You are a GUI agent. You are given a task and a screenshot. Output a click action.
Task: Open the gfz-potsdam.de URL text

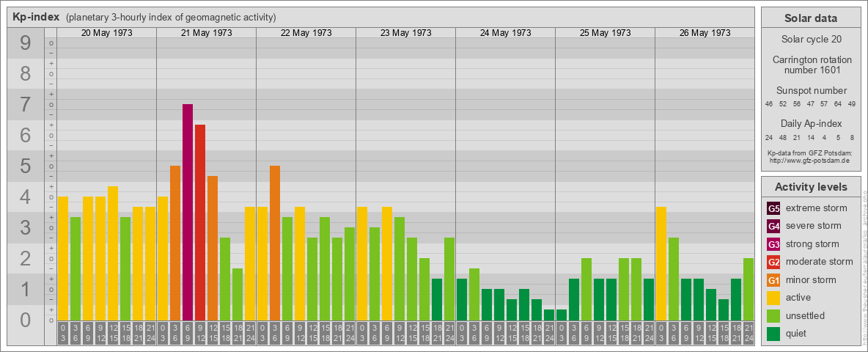click(x=809, y=161)
